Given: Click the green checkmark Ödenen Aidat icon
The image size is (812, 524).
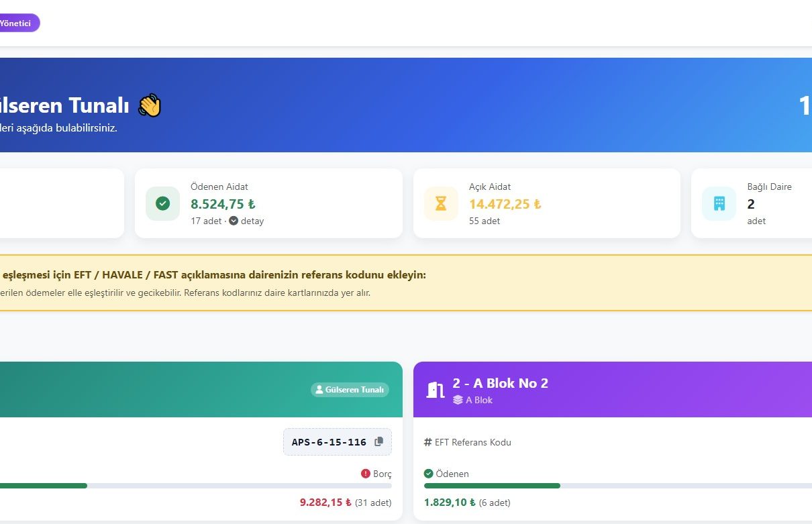Looking at the screenshot, I should [162, 203].
